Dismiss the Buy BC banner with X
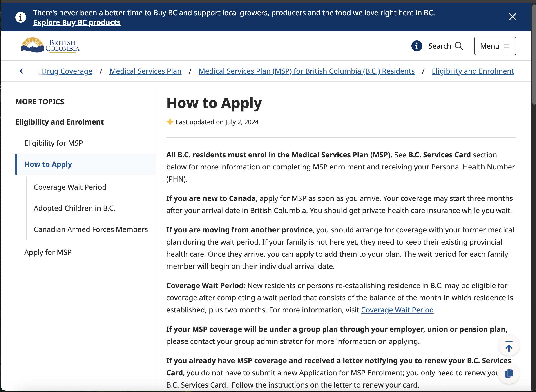The image size is (536, 392). pos(512,17)
